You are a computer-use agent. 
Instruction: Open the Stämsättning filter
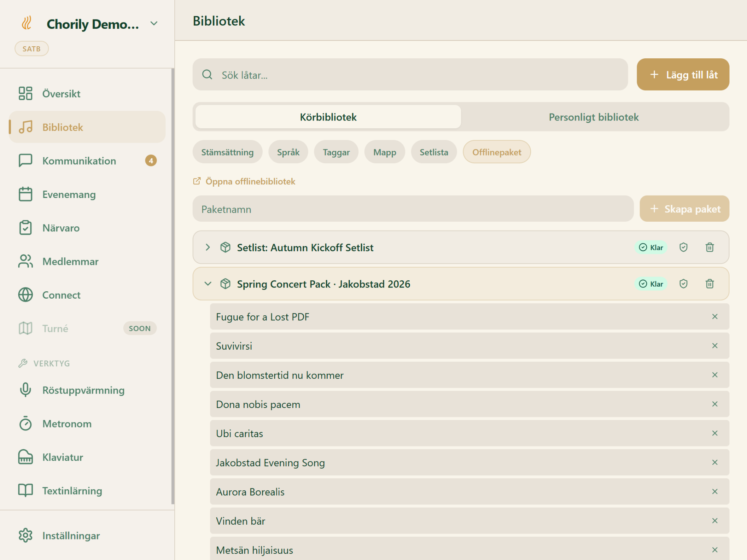pos(227,152)
